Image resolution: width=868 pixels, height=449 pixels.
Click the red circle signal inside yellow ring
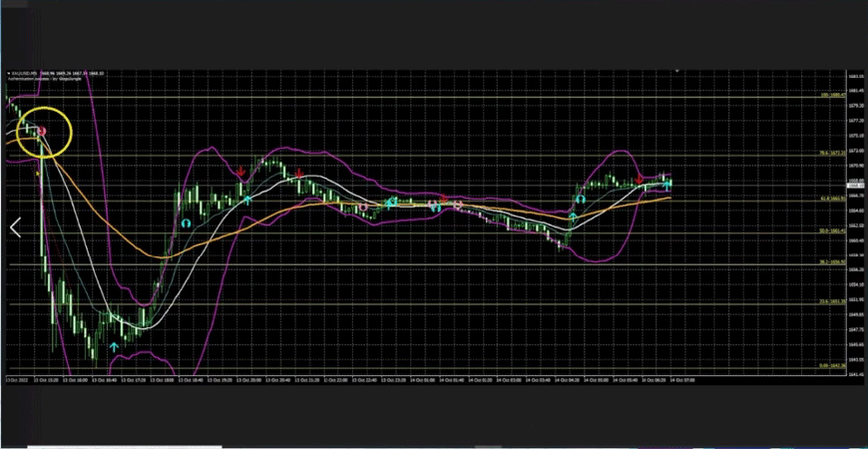pyautogui.click(x=42, y=132)
